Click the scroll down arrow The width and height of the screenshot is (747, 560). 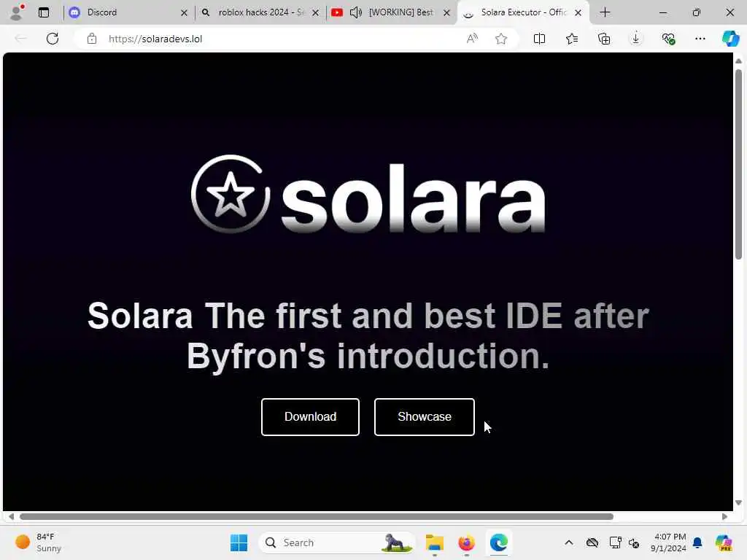pyautogui.click(x=738, y=503)
